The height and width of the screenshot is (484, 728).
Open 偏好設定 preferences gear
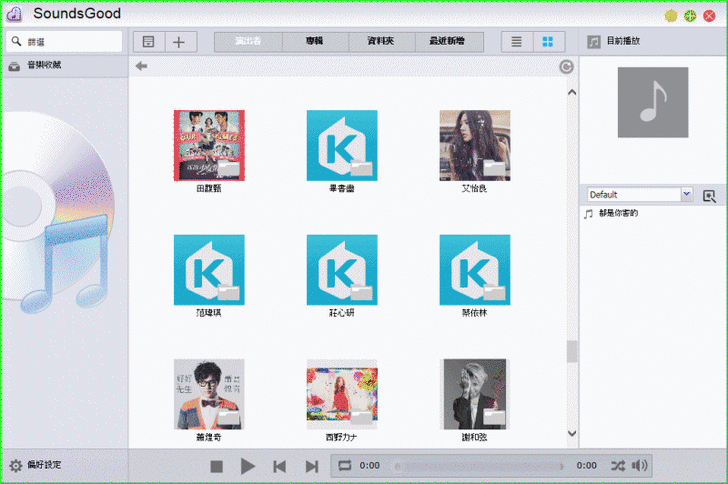coord(16,465)
